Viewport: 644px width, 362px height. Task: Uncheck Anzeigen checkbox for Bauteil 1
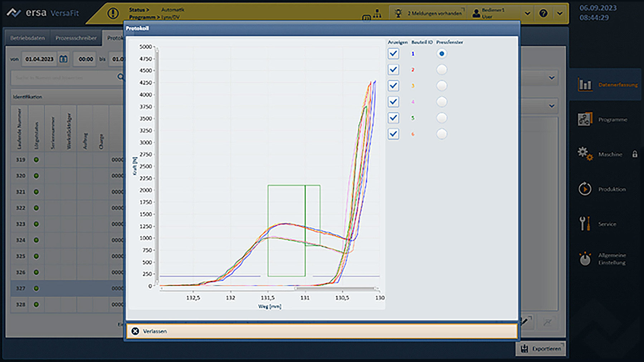[393, 54]
